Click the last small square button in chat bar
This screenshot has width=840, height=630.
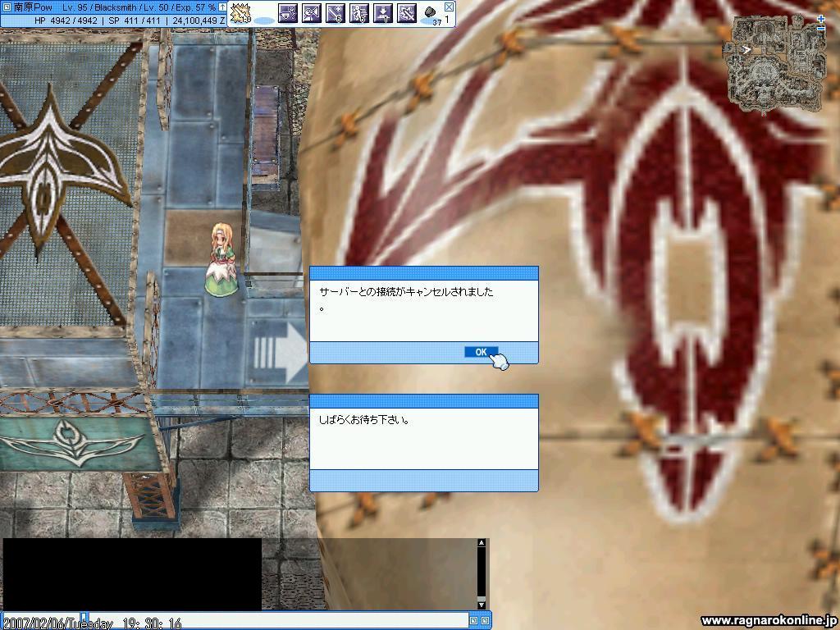[485, 620]
